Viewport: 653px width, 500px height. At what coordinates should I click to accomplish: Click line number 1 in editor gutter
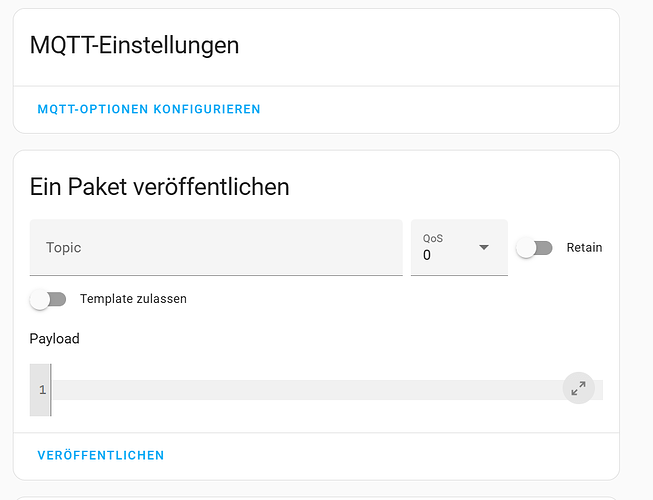pos(42,390)
